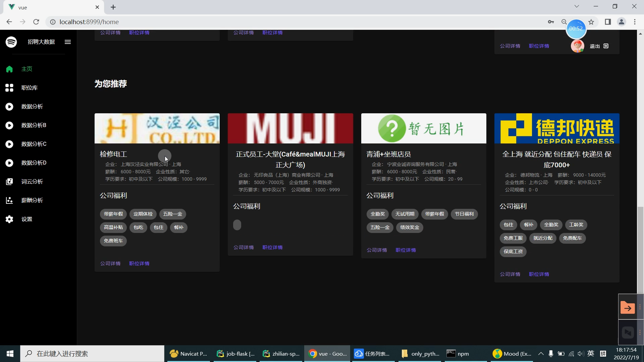Viewport: 644px width, 362px height.
Task: Click the tab search chevron near window controls
Action: pyautogui.click(x=577, y=6)
